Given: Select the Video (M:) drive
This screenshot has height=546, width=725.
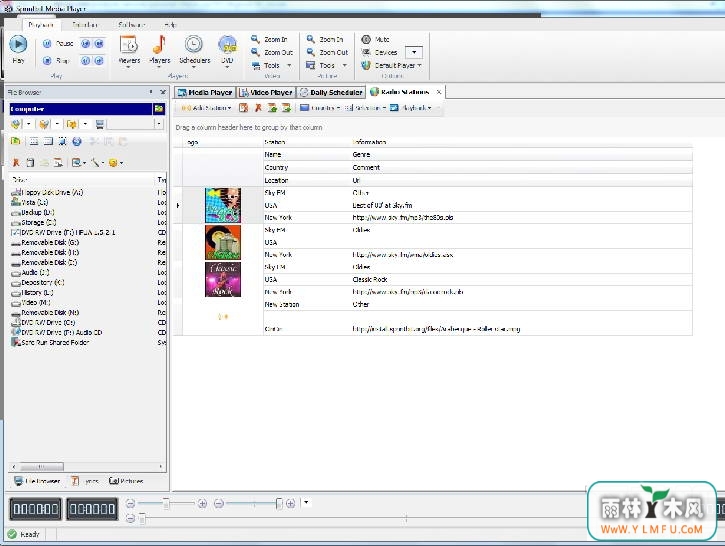Looking at the screenshot, I should tap(31, 303).
